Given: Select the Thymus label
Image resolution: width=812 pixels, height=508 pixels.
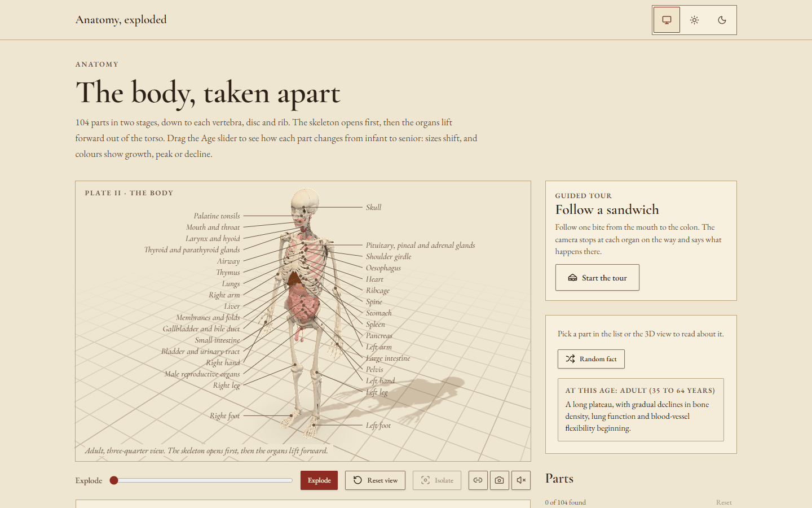Looking at the screenshot, I should click(x=228, y=273).
